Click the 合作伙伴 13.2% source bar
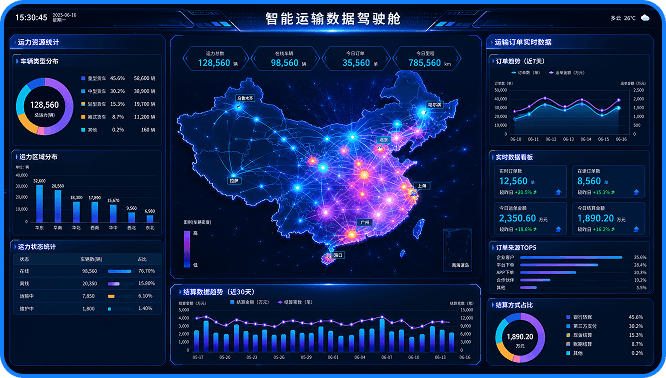This screenshot has height=378, width=666. (535, 280)
